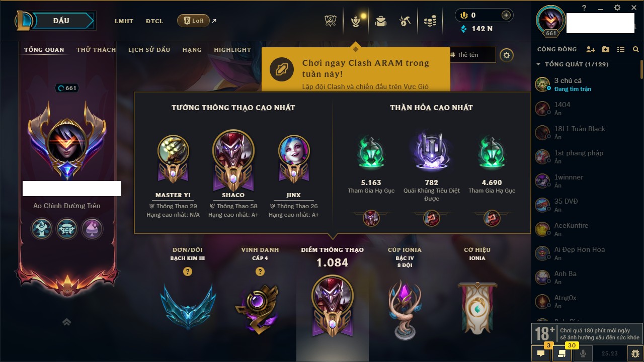The image size is (644, 362).
Task: Click the bug report icon at bottom right
Action: pos(635,353)
